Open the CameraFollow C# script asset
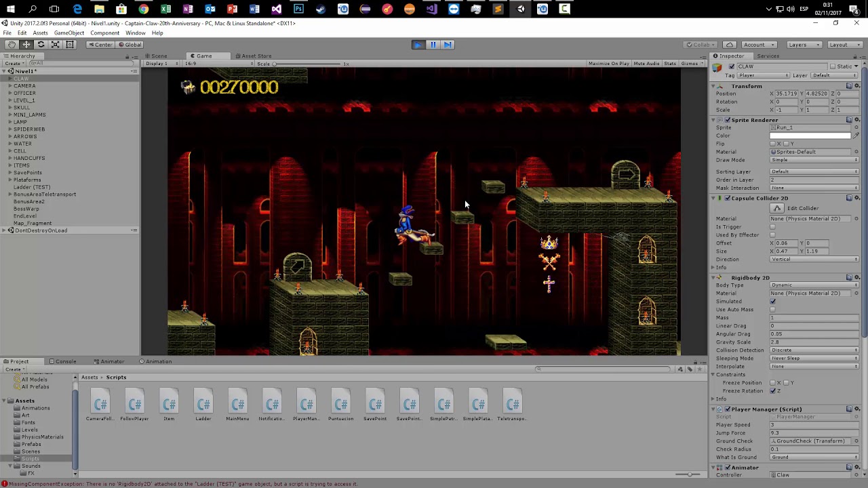 [x=100, y=405]
